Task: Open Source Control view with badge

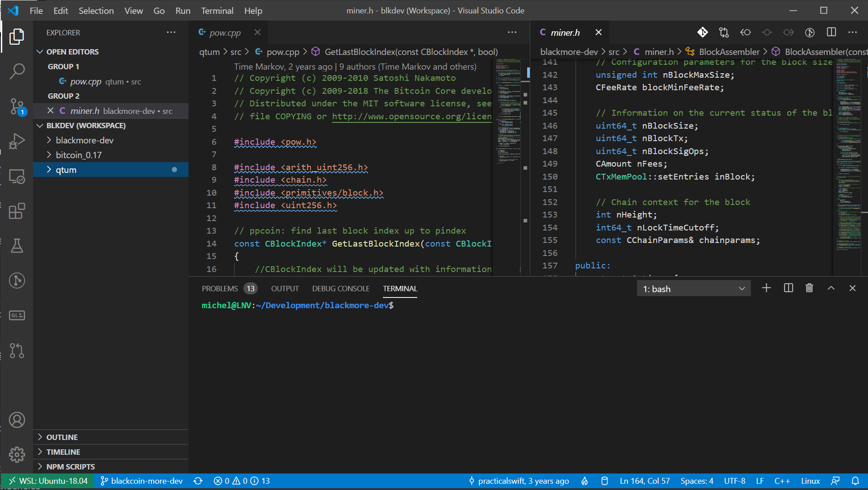Action: [x=17, y=106]
